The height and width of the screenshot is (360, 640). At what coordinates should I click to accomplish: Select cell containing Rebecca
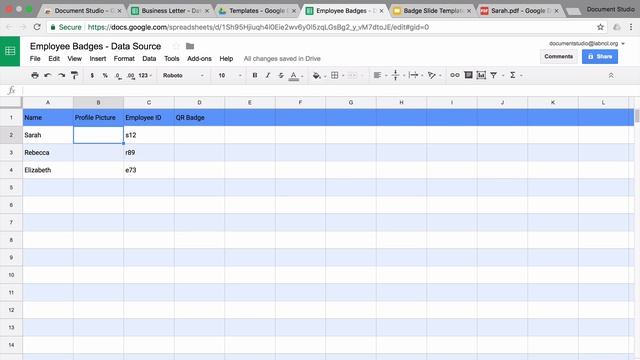tap(48, 152)
